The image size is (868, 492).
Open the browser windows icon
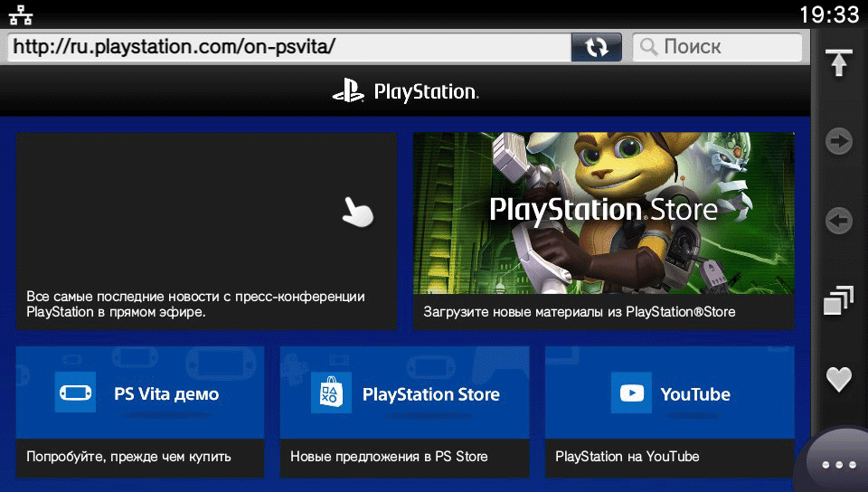839,301
